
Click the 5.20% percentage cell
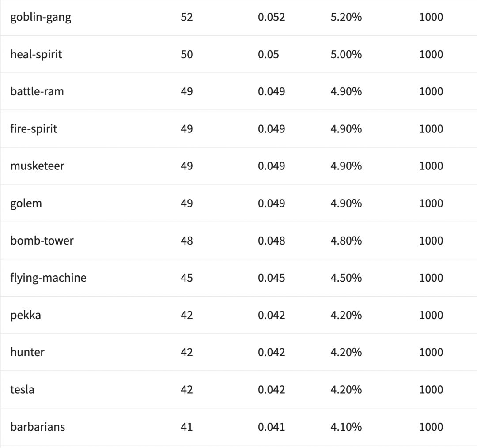tap(346, 17)
